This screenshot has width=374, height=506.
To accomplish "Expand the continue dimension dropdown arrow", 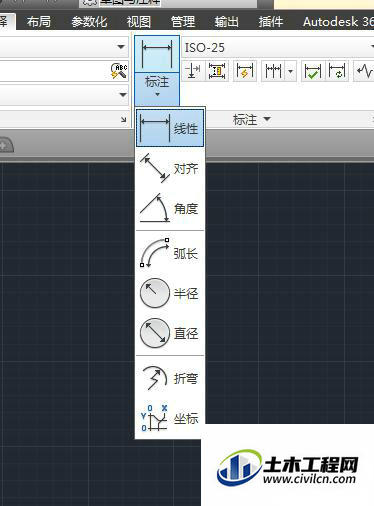I will click(x=290, y=71).
